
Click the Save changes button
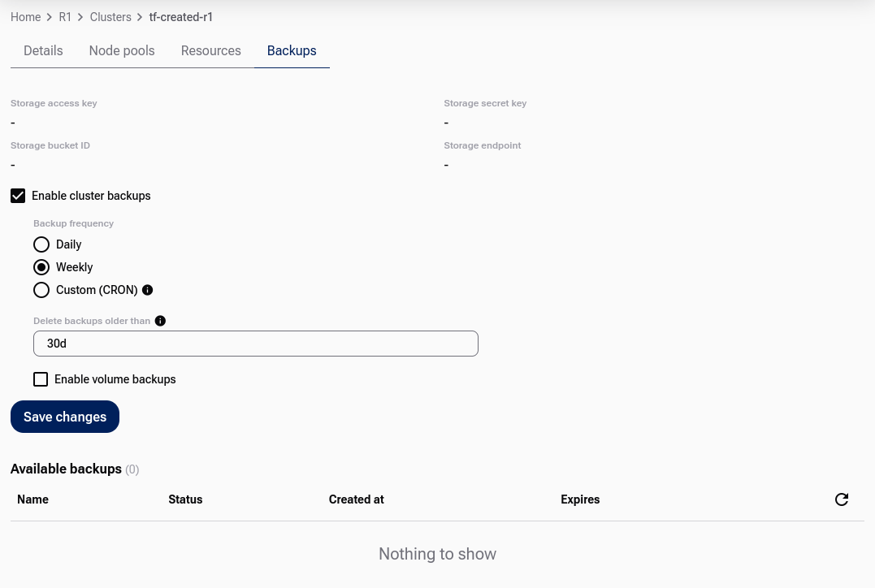pyautogui.click(x=65, y=417)
